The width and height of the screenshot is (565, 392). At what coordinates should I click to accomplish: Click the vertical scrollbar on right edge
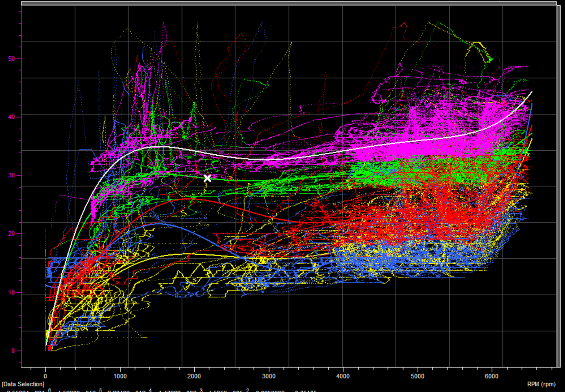coord(559,186)
